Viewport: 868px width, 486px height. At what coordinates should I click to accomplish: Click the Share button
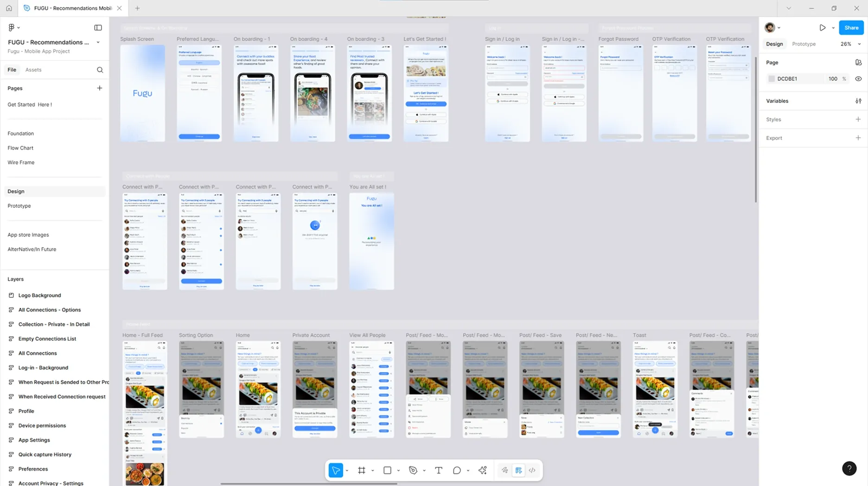coord(851,28)
